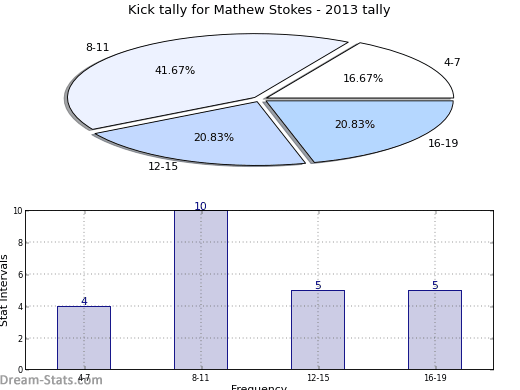Click the 'Frequency' x-axis label
This screenshot has height=390, width=520.
pyautogui.click(x=259, y=387)
